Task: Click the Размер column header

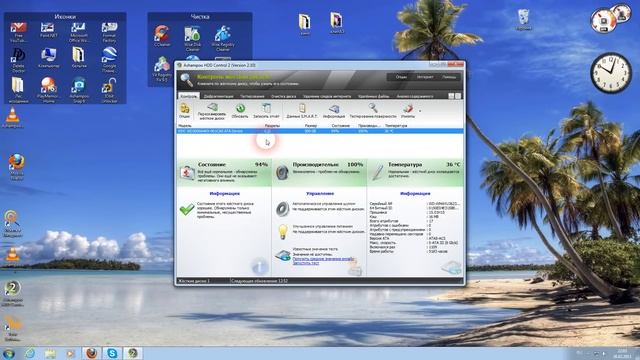Action: pos(311,126)
